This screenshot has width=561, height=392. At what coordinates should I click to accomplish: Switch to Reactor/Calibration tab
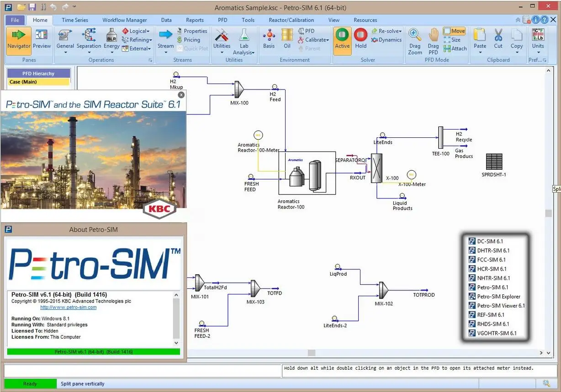tap(291, 20)
